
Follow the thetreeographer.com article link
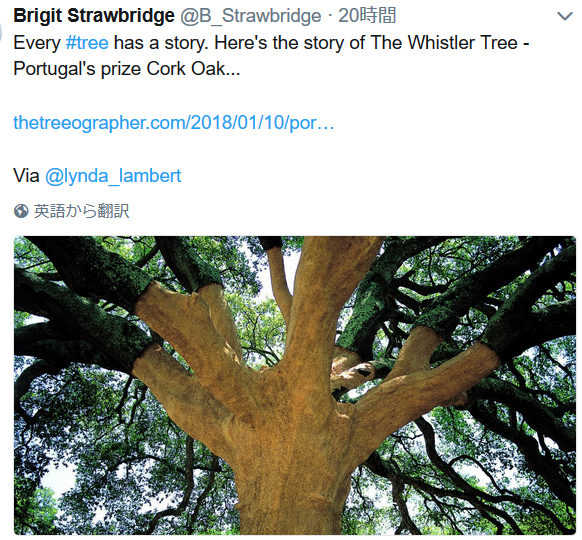click(174, 122)
